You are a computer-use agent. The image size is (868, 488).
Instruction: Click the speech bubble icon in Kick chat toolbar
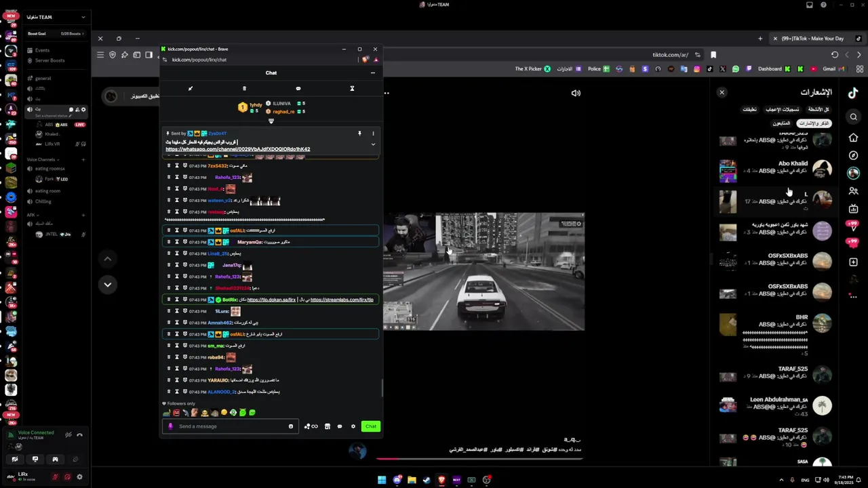pyautogui.click(x=298, y=88)
